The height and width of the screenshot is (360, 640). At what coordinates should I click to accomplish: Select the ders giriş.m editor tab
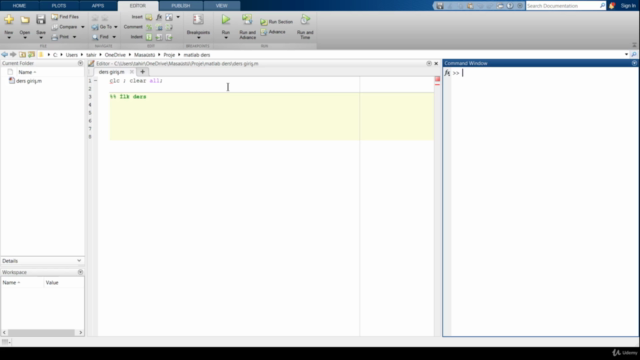(111, 72)
